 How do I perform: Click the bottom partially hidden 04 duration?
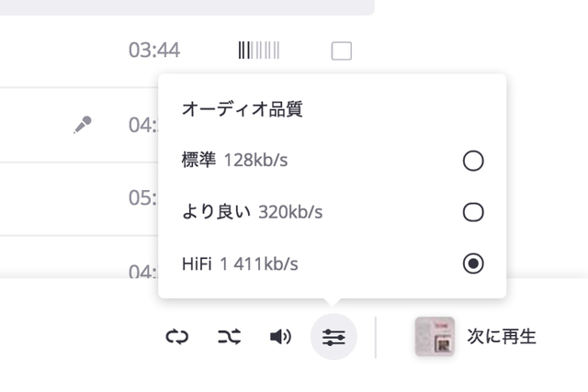coord(142,271)
